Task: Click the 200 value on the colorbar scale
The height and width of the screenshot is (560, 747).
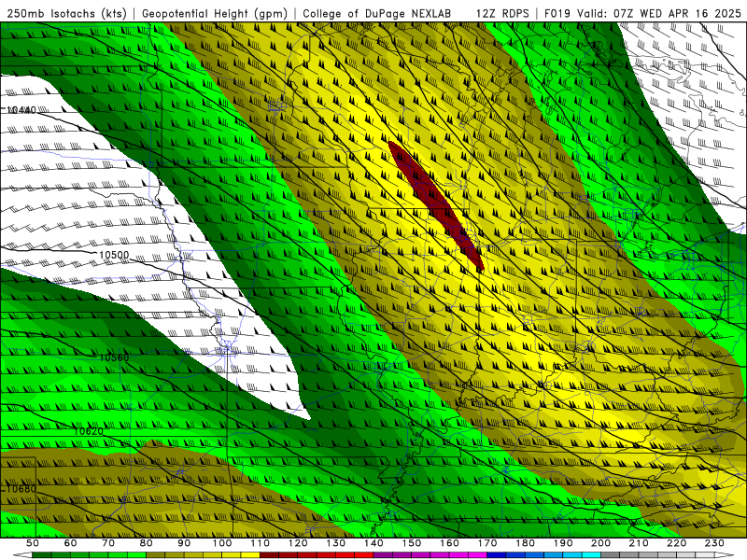Action: 600,543
